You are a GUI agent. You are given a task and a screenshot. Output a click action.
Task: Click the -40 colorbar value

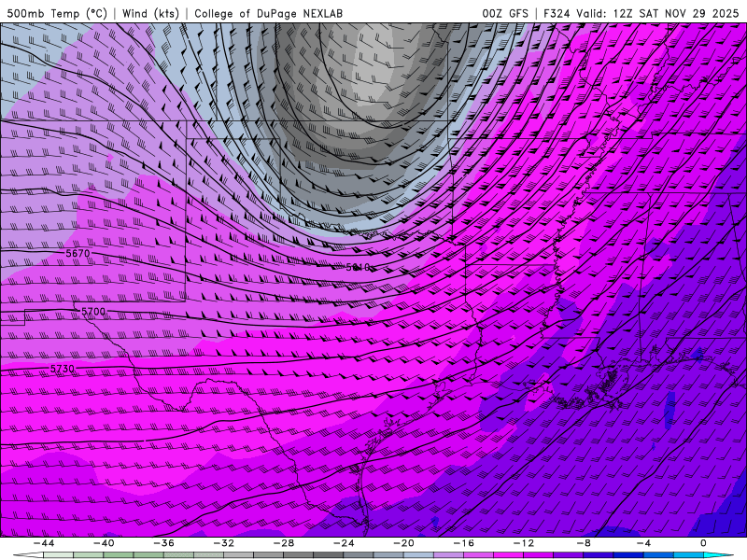(104, 543)
